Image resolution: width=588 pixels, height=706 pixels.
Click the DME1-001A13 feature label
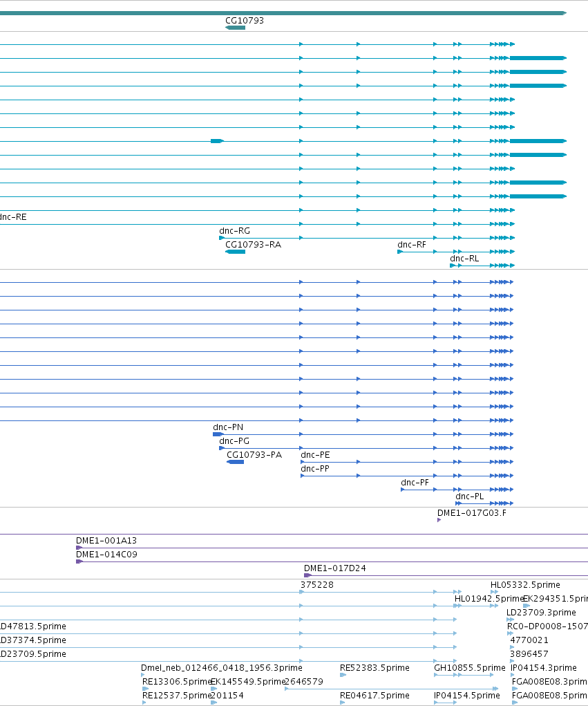point(106,541)
